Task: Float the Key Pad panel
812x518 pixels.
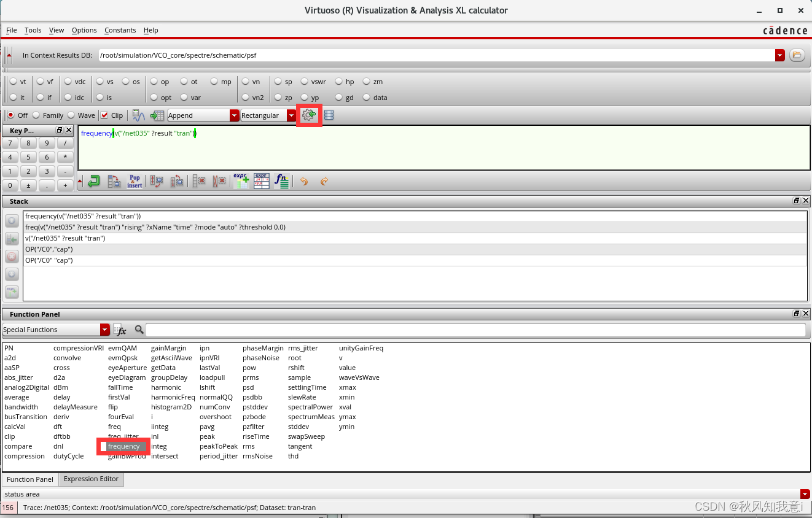Action: point(60,130)
